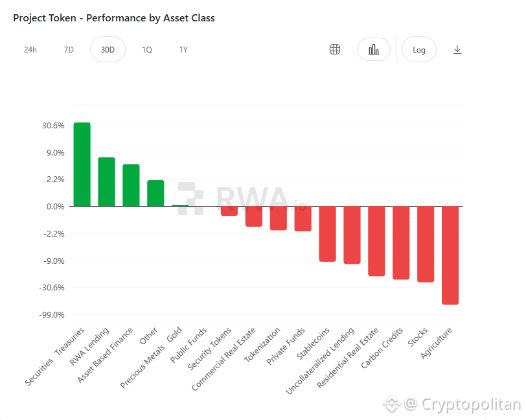Select the 1Q time range
The image size is (526, 420).
(x=147, y=49)
